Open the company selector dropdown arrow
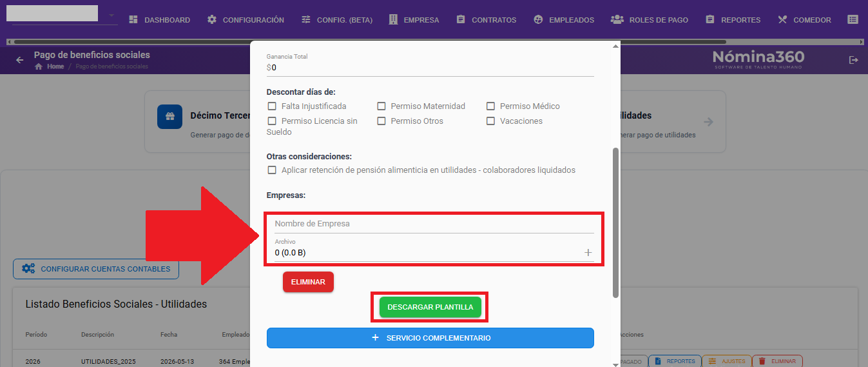 (111, 15)
